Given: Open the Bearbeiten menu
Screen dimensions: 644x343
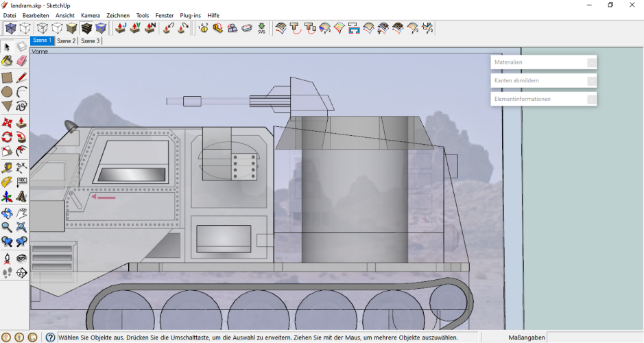Looking at the screenshot, I should (36, 15).
